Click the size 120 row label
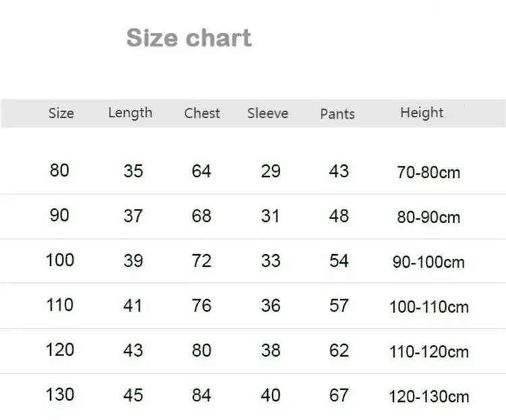 click(x=59, y=349)
